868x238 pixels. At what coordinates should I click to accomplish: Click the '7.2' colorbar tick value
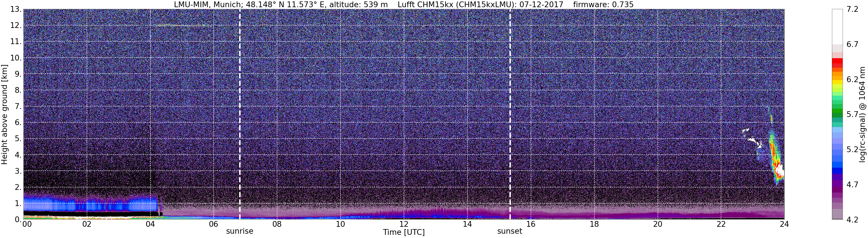[x=852, y=10]
